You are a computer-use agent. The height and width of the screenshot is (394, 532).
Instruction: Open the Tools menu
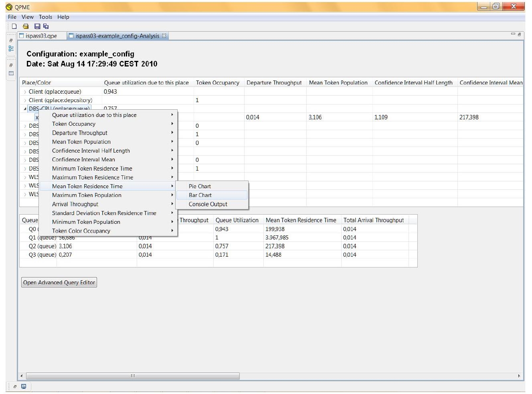[45, 17]
